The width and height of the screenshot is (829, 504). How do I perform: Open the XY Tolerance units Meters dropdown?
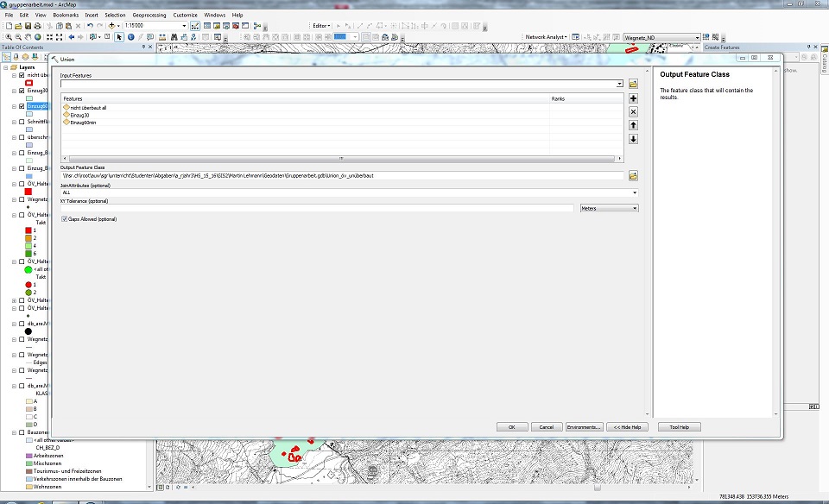point(635,208)
